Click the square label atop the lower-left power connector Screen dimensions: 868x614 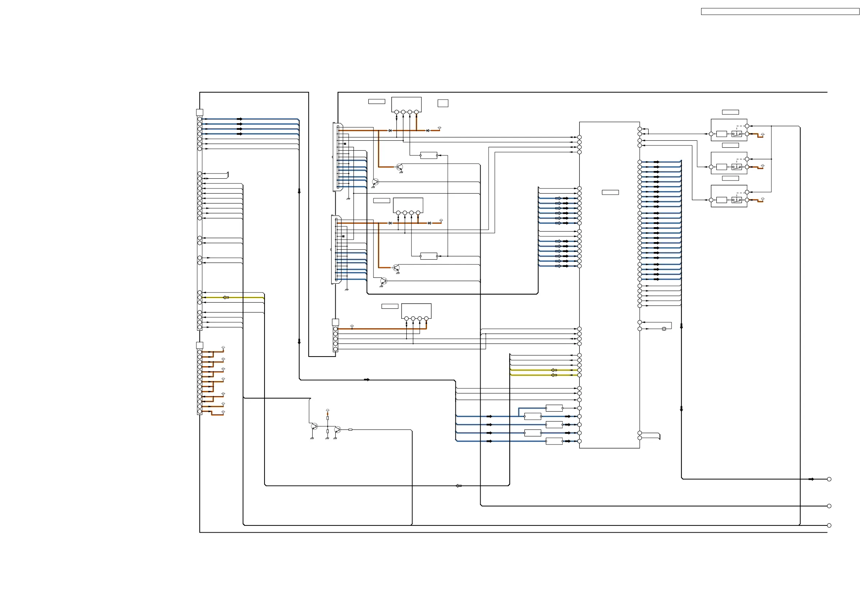coord(200,345)
